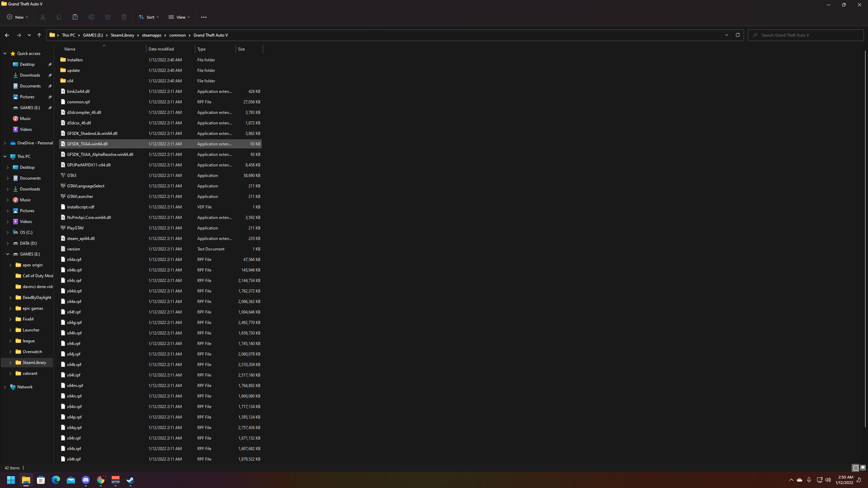The image size is (868, 488).
Task: Click the Copy toolbar icon
Action: 59,17
